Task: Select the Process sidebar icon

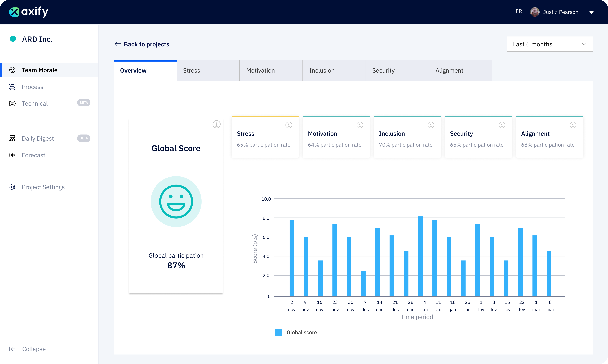Action: click(13, 87)
